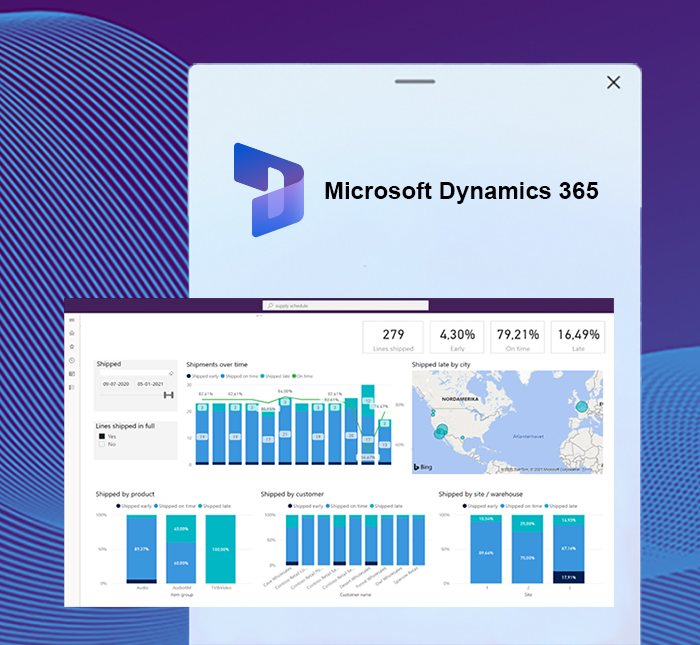Click the large bubble over Europe on map
The image size is (700, 645).
coord(581,407)
